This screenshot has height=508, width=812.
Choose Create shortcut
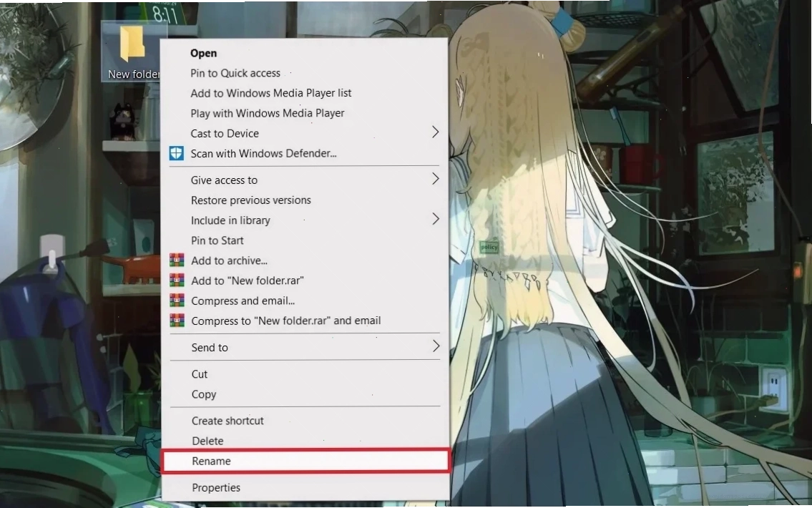click(x=305, y=421)
